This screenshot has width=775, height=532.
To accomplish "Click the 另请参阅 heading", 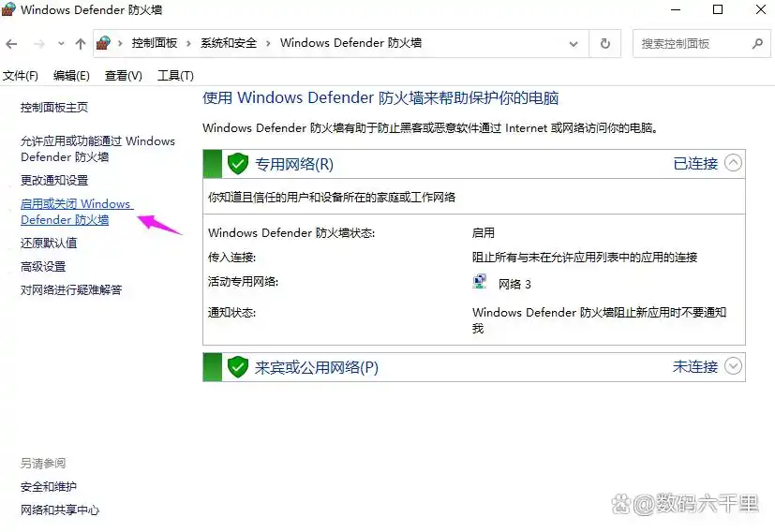I will click(43, 464).
